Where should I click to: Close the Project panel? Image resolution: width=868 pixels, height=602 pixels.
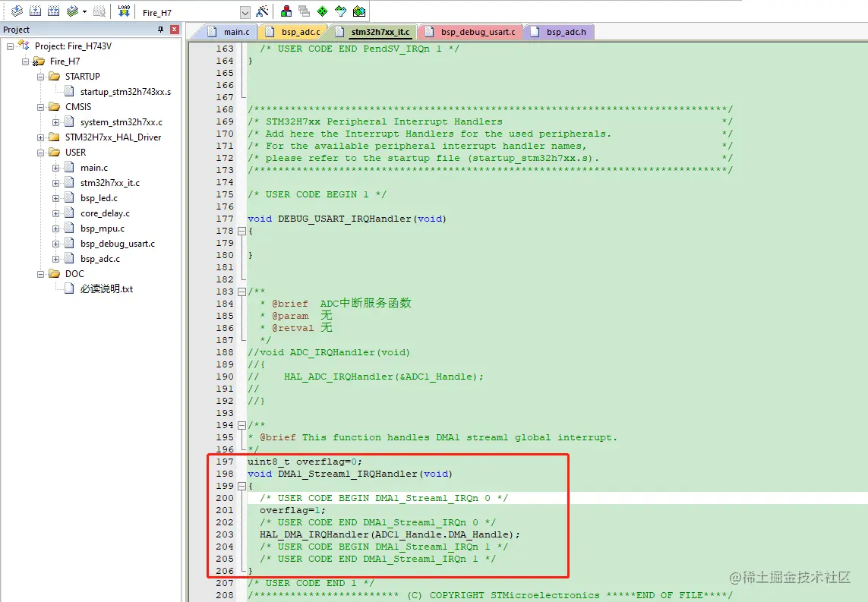pos(175,30)
